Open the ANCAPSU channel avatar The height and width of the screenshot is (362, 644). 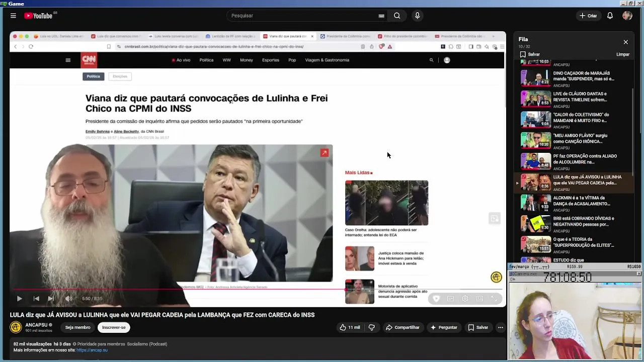pos(16,327)
